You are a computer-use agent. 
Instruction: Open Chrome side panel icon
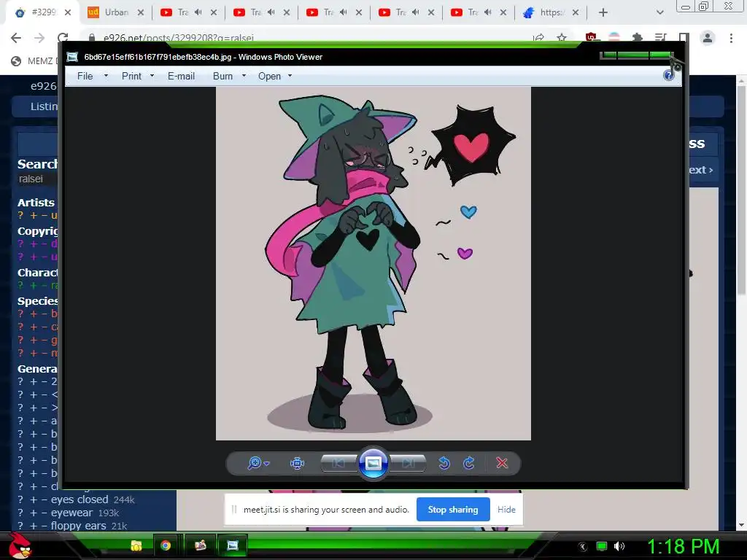click(684, 37)
